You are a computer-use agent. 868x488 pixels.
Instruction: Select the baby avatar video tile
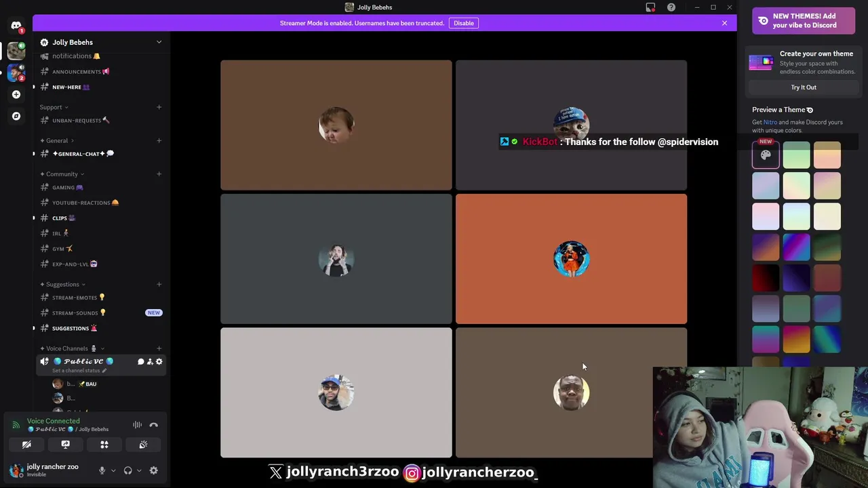coord(336,125)
